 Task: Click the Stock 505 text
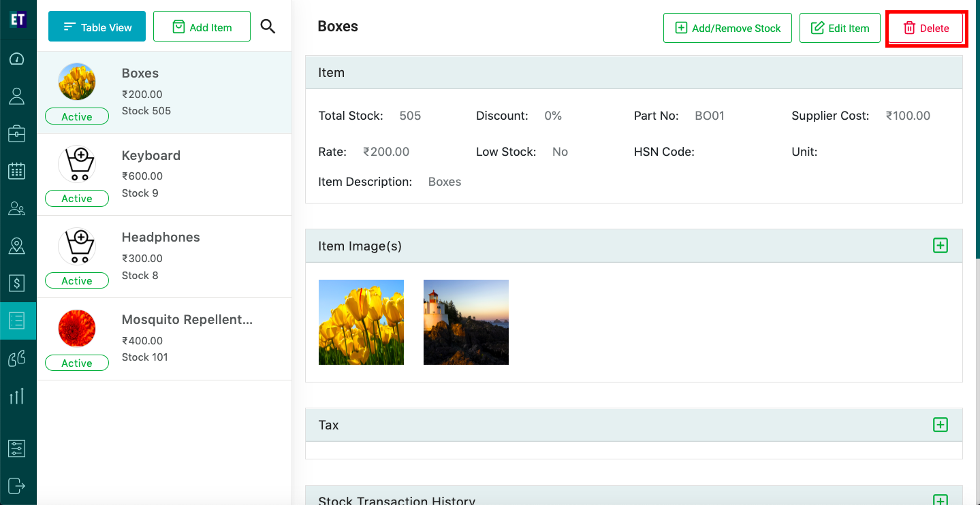[146, 110]
